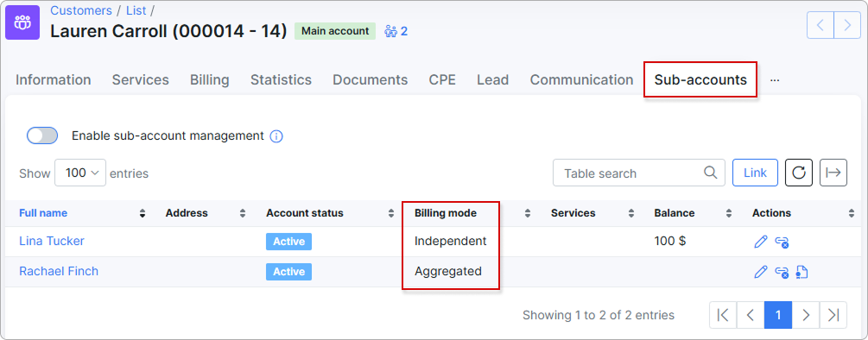Image resolution: width=868 pixels, height=340 pixels.
Task: Jump to first page of entries
Action: coord(723,315)
